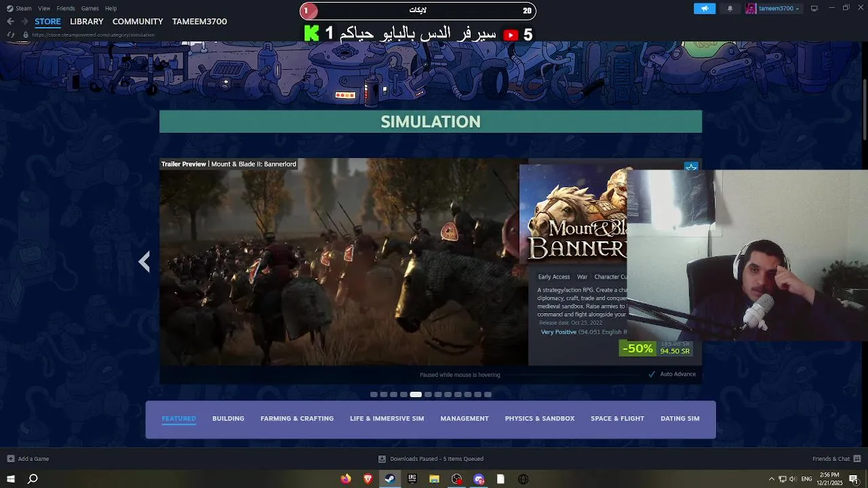Open the Friends & Chat link
The image size is (868, 488).
click(x=831, y=459)
